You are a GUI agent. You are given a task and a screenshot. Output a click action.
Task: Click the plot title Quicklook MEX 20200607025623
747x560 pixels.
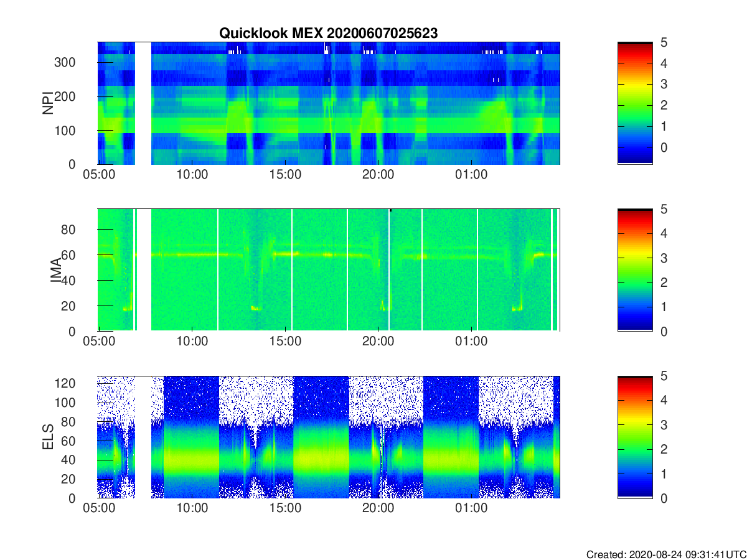coord(328,34)
